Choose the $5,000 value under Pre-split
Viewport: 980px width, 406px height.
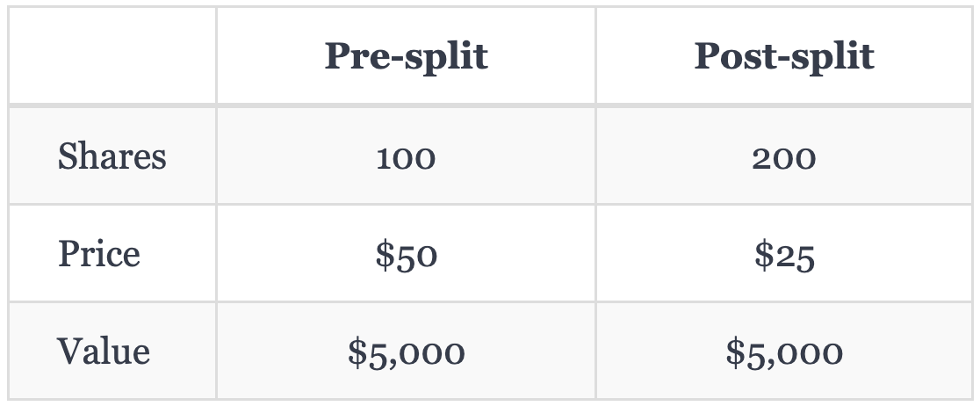(x=407, y=352)
